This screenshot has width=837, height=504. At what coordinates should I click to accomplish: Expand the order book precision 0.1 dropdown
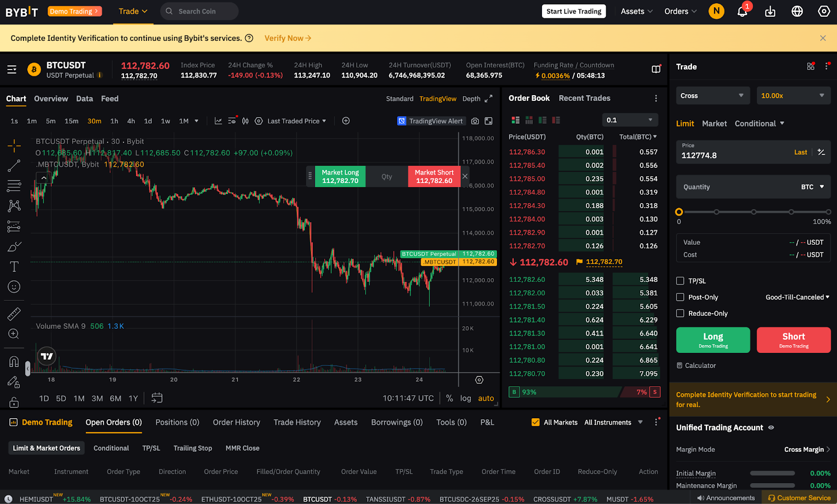coord(630,120)
